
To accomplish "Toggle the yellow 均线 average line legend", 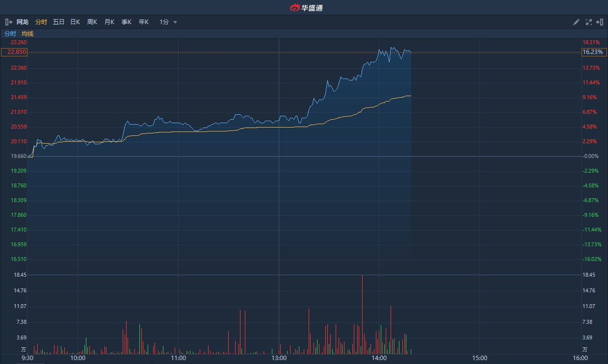I will click(x=27, y=34).
